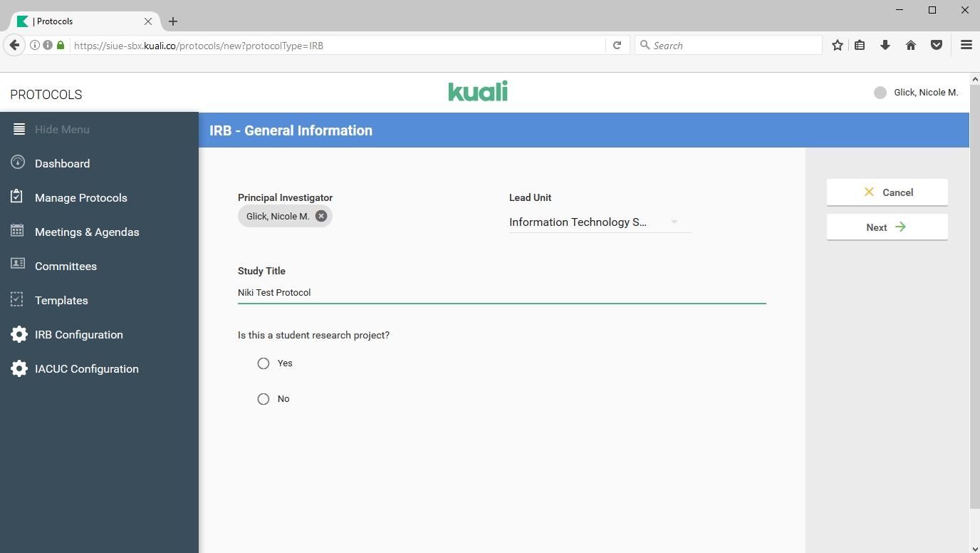
Task: Click the Meetings & Agendas calendar icon
Action: (19, 231)
